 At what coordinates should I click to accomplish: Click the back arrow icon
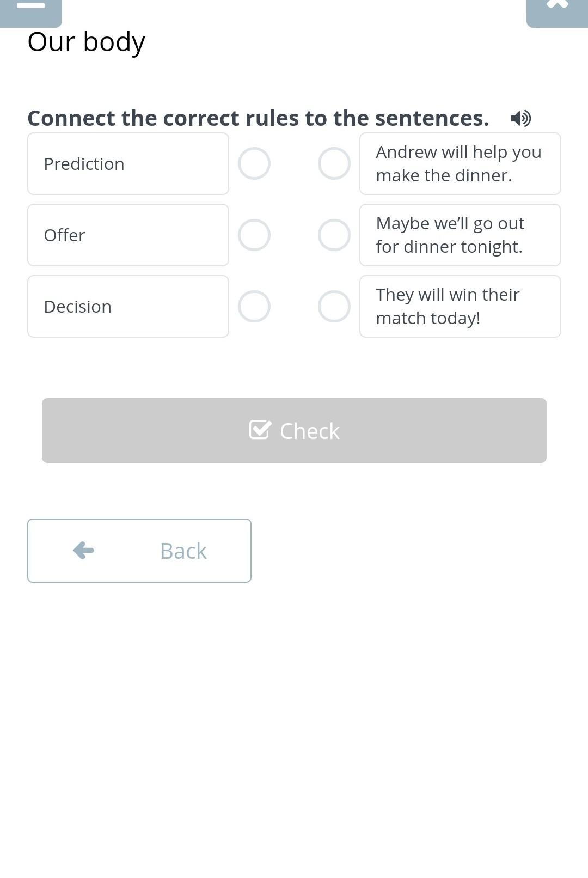[83, 550]
